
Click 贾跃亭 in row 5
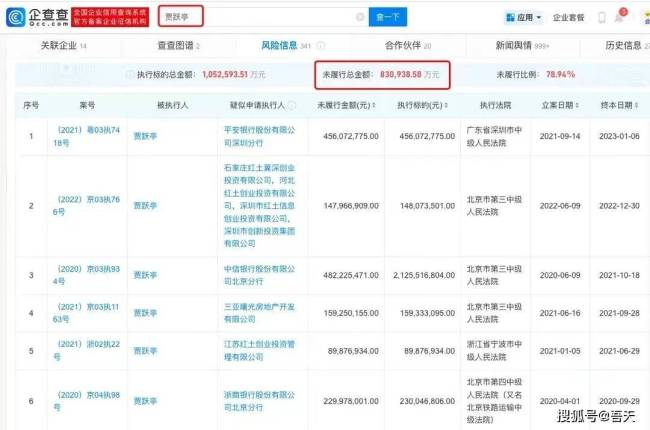tap(145, 351)
